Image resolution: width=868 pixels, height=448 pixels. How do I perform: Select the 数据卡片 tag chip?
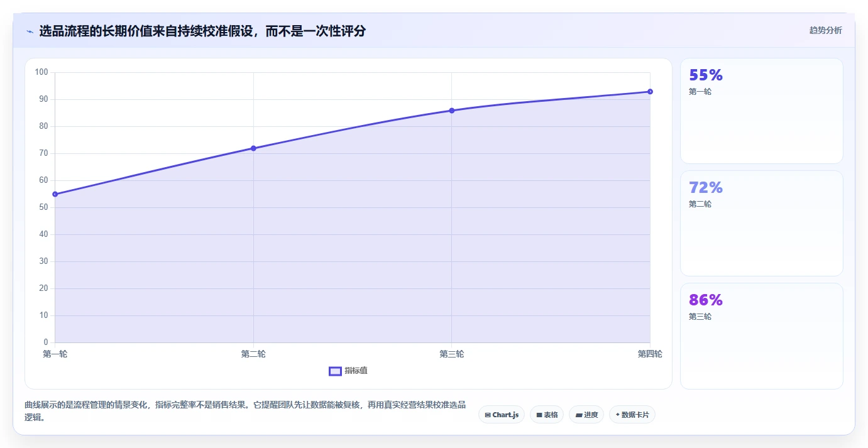tap(632, 415)
